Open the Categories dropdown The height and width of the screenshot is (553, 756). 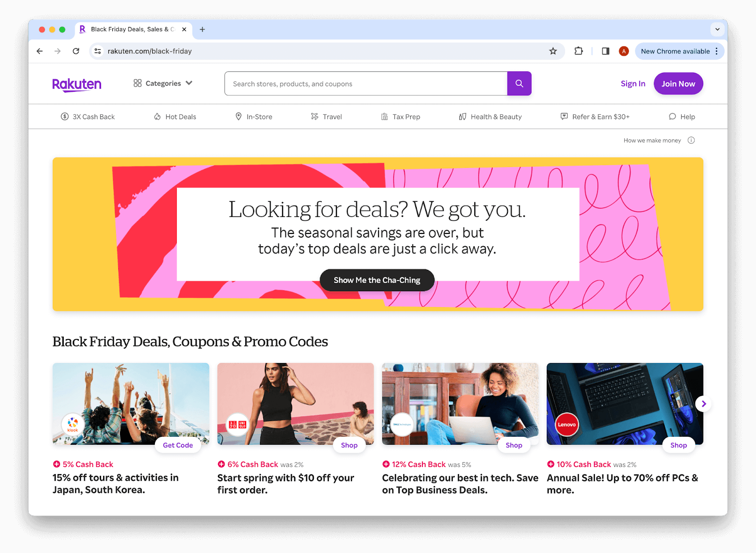tap(163, 83)
